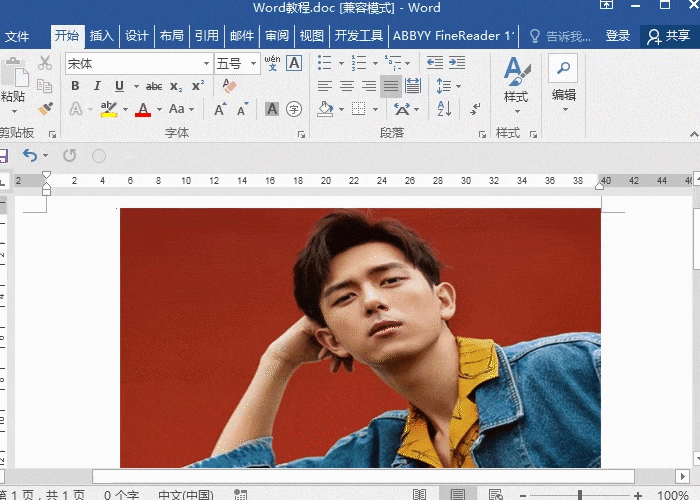The height and width of the screenshot is (500, 700).
Task: Click the character border A icon
Action: click(294, 63)
